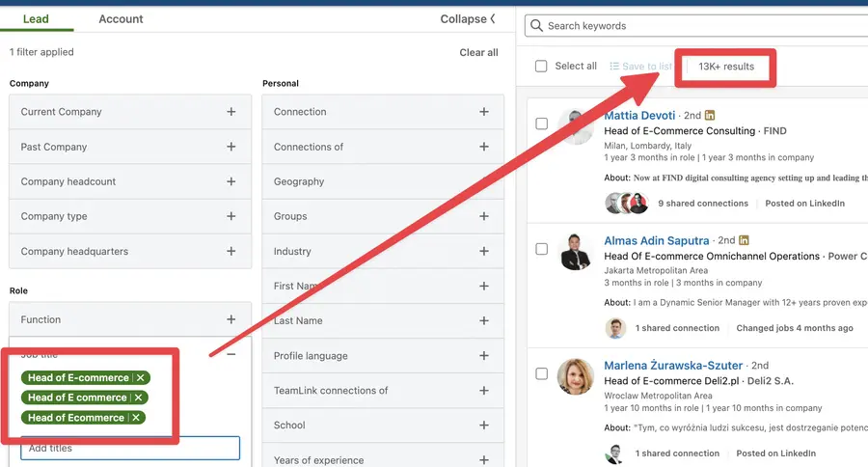View Almas's 1 shared connection
Screen dimensions: 868x467
tap(677, 328)
